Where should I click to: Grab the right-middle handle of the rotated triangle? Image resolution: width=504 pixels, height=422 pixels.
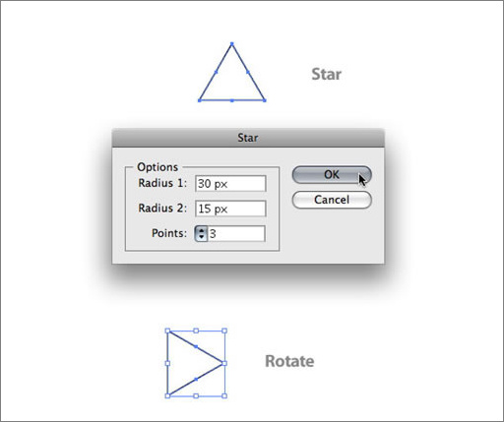pos(224,363)
